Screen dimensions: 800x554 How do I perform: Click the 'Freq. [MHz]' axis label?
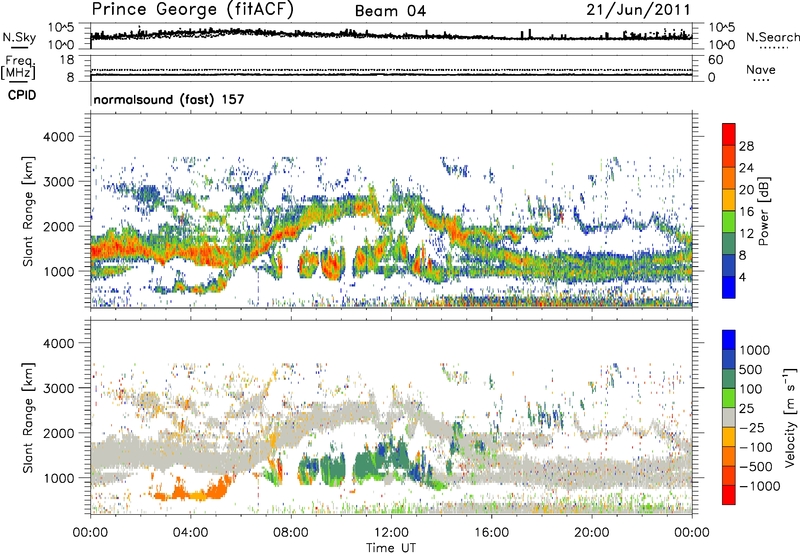pos(18,68)
